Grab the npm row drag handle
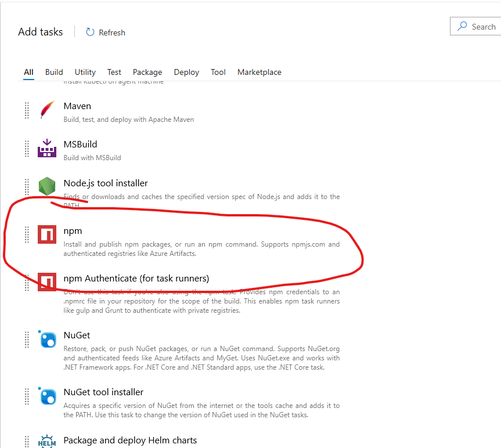Viewport: 501px width, 448px height. click(27, 234)
